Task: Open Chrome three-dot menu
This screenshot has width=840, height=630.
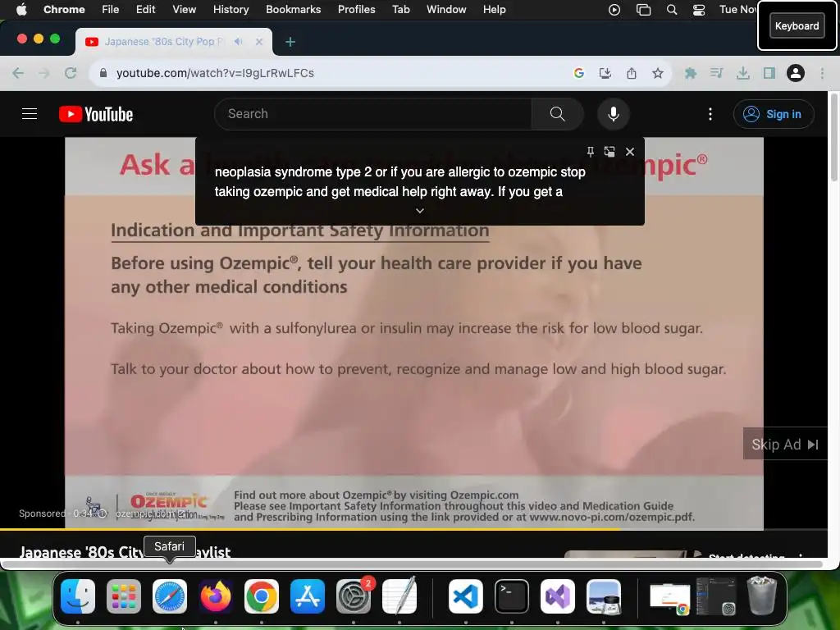Action: point(822,73)
